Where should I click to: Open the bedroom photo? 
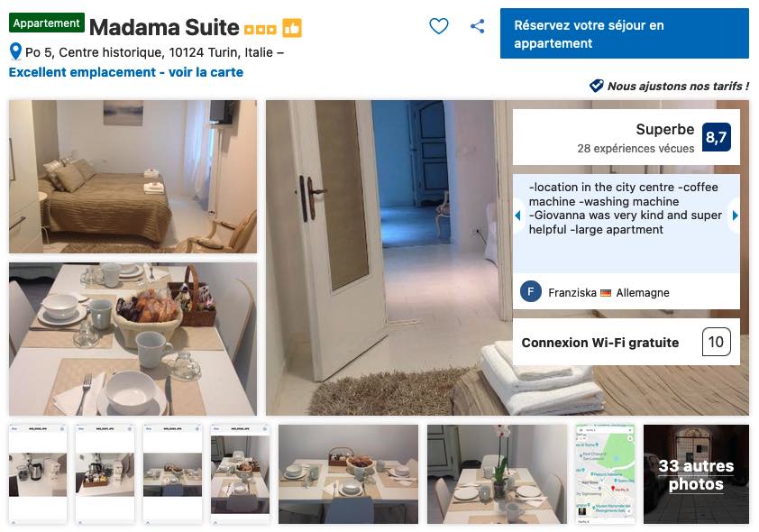pos(133,177)
